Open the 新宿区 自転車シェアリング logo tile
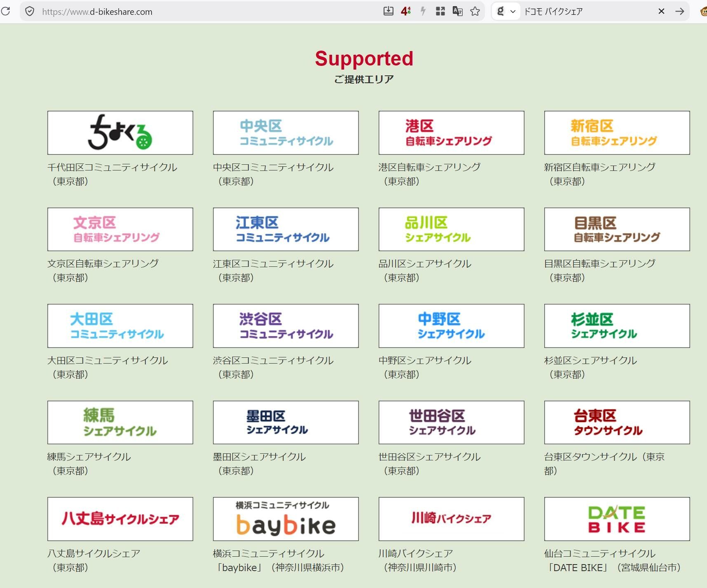707x588 pixels. point(617,133)
